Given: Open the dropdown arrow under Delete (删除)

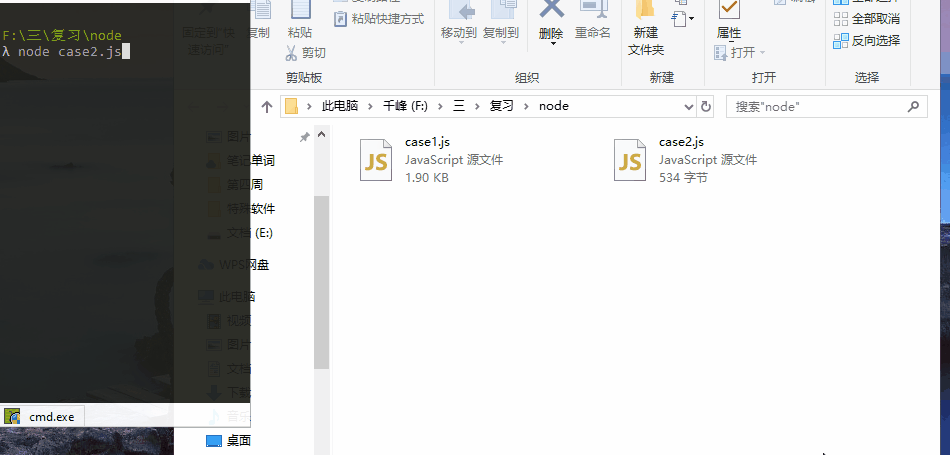Looking at the screenshot, I should point(553,44).
